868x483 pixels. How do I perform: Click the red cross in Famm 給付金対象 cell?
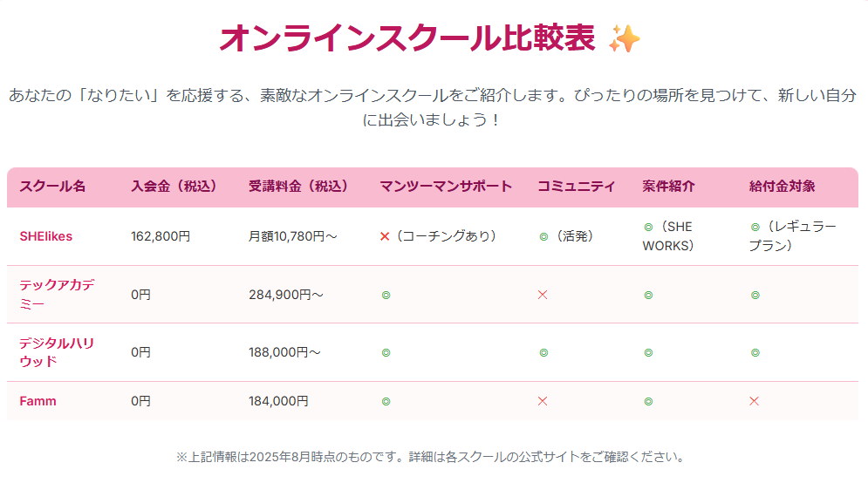[x=754, y=401]
